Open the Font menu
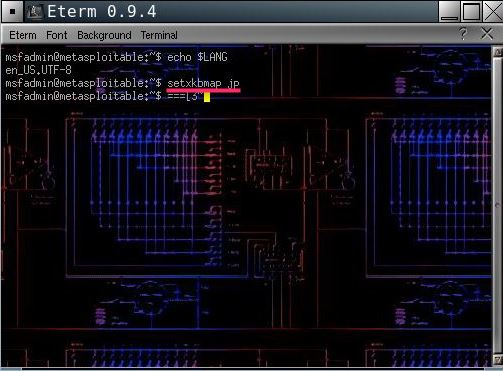 57,35
